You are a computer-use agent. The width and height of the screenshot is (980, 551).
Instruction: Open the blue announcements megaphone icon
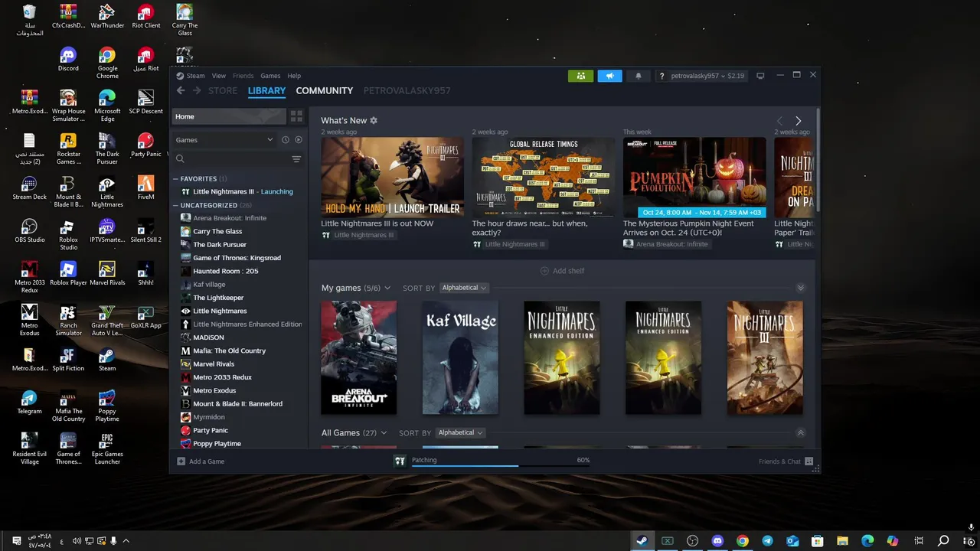pyautogui.click(x=609, y=76)
